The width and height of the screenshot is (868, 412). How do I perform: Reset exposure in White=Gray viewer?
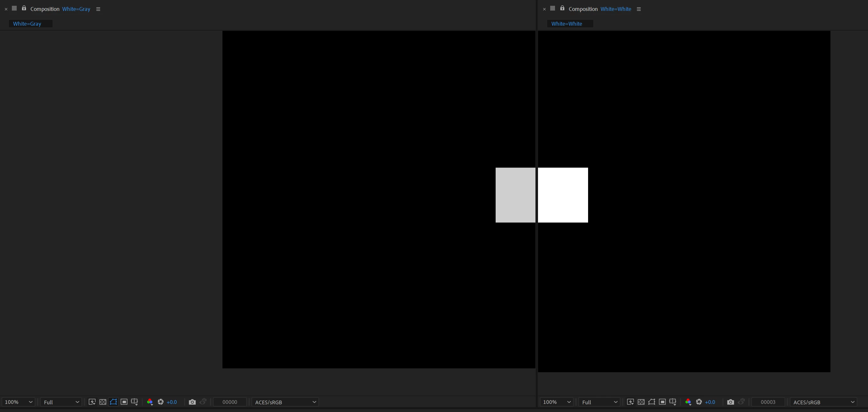click(161, 402)
